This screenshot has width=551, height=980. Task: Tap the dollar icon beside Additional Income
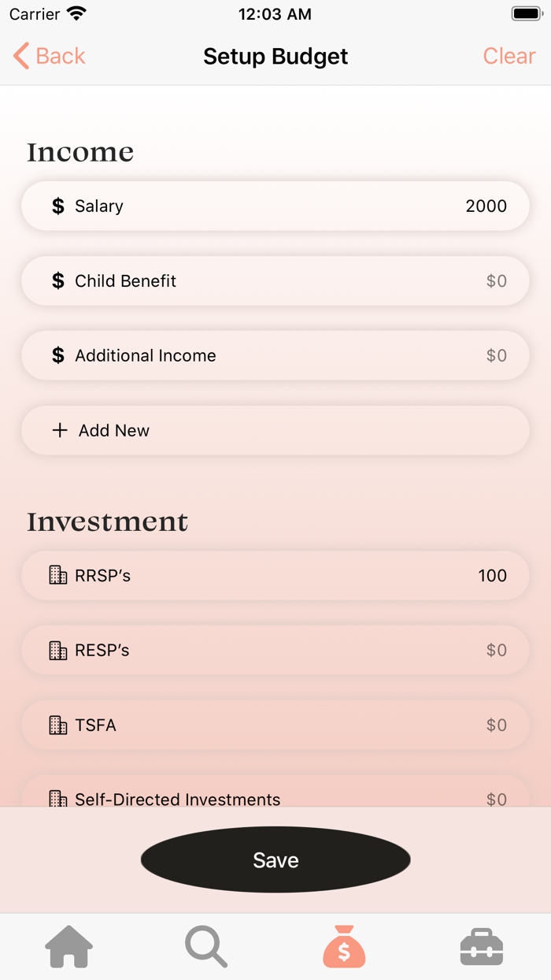[58, 356]
